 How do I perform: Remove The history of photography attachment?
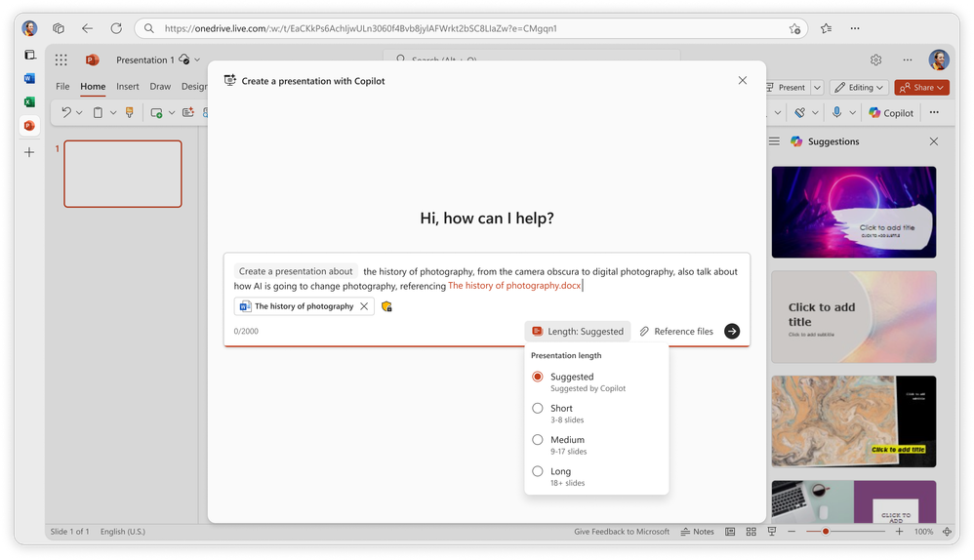[x=364, y=306]
